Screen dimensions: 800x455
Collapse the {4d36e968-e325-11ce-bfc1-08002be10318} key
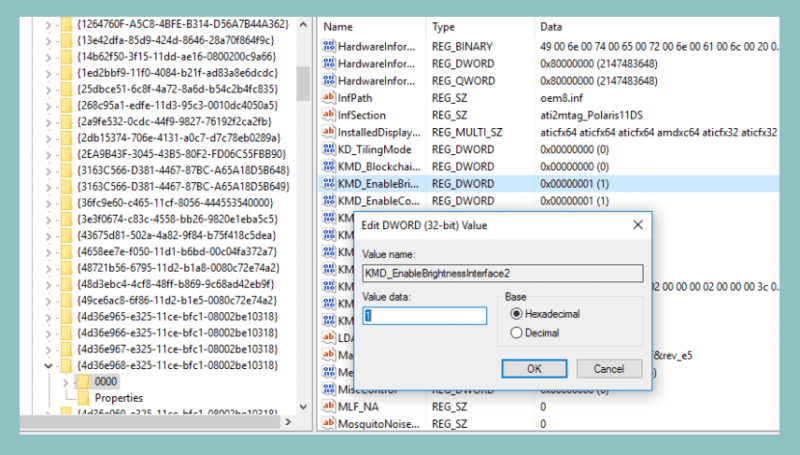coord(48,365)
